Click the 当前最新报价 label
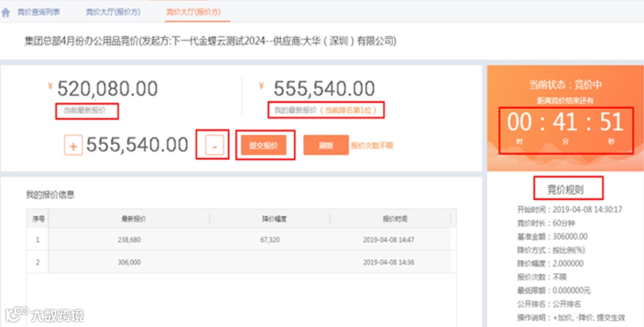The width and height of the screenshot is (644, 327). [84, 111]
